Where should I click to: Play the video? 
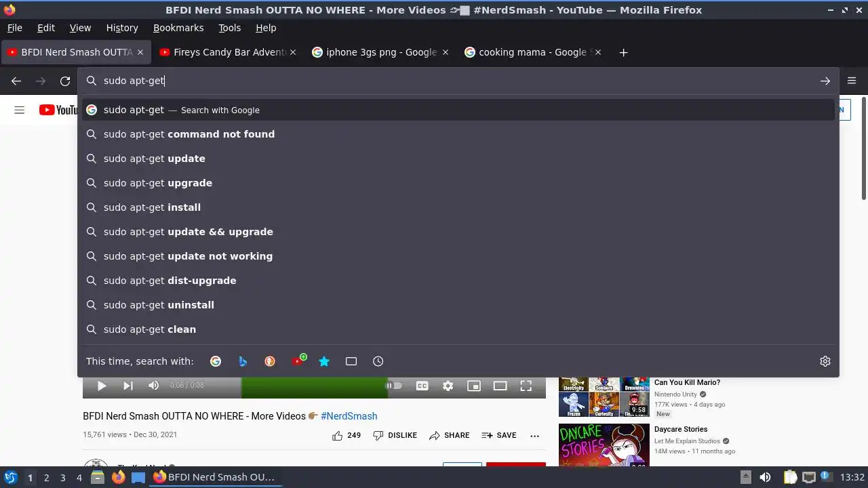coord(102,386)
